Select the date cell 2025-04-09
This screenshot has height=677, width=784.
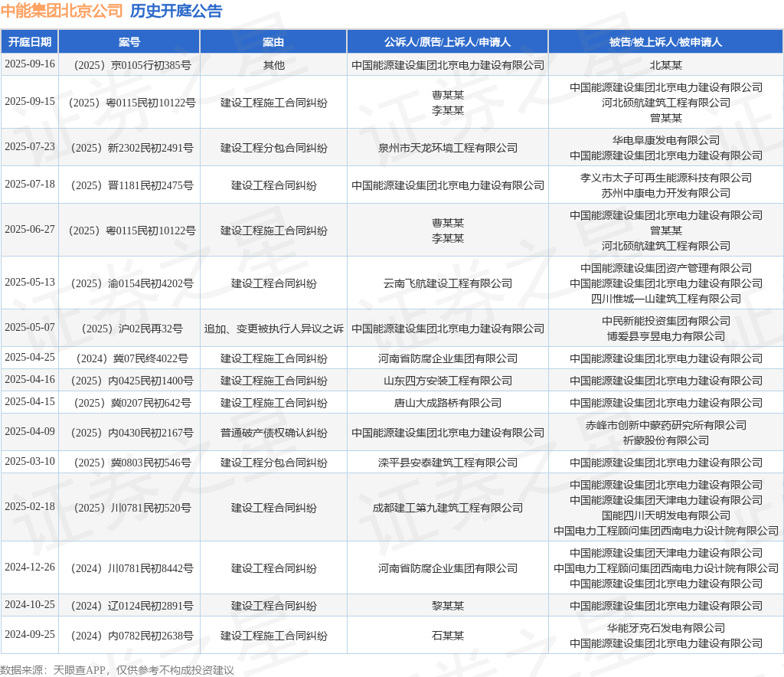[x=30, y=431]
